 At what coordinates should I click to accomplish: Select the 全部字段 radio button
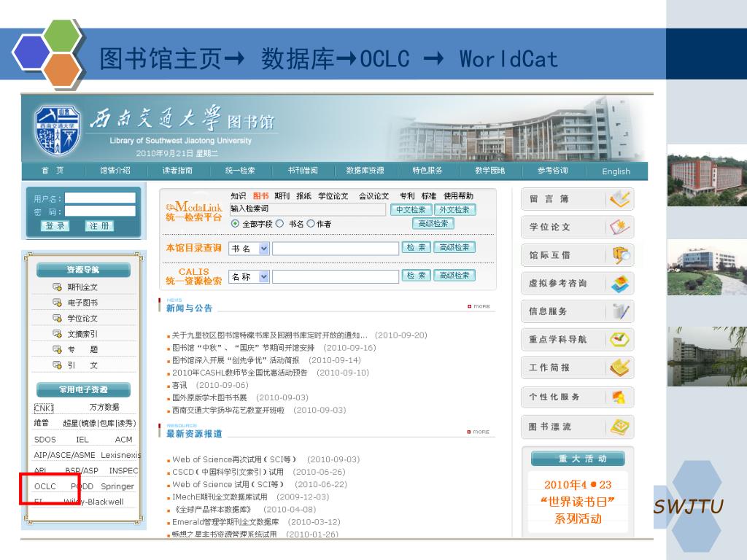pos(236,223)
